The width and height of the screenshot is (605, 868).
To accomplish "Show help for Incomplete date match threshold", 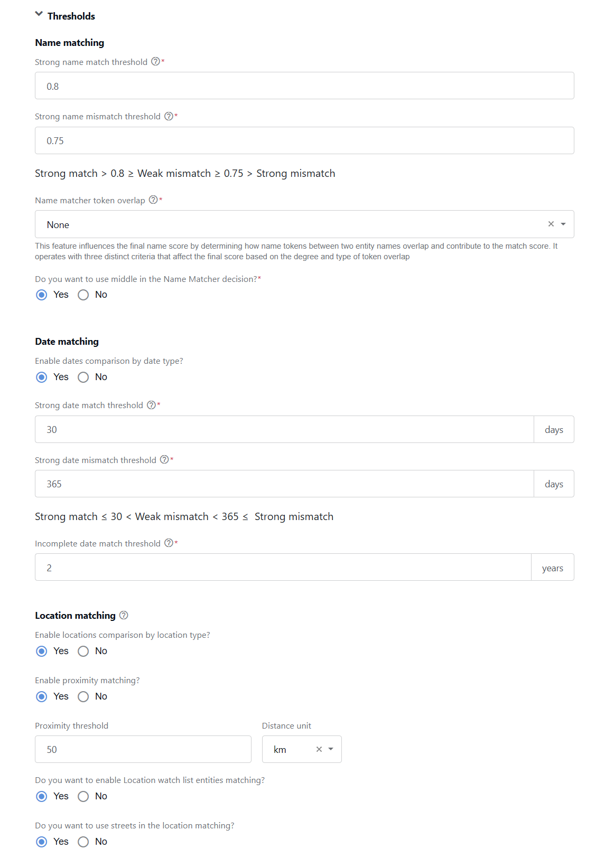I will pos(169,543).
